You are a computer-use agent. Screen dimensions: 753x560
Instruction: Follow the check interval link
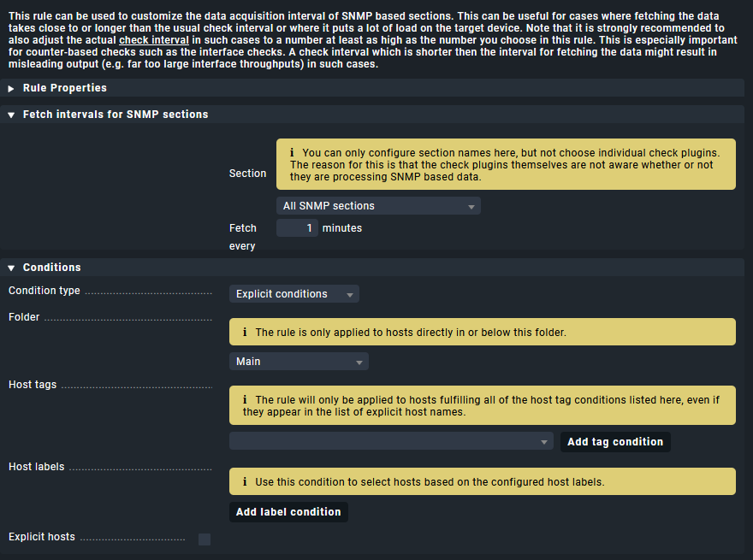tap(154, 40)
